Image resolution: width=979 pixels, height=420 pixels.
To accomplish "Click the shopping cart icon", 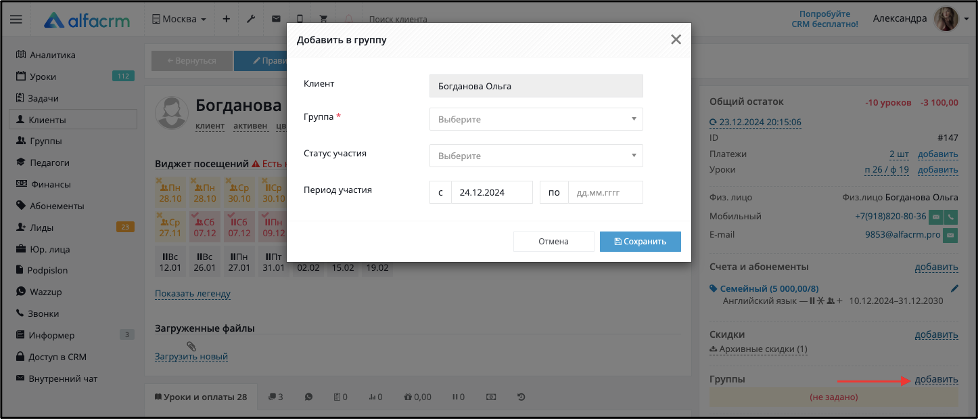I will (x=323, y=19).
